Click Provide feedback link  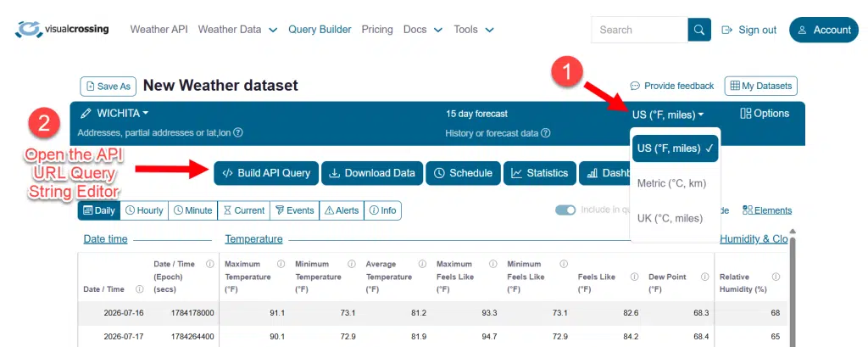(672, 86)
